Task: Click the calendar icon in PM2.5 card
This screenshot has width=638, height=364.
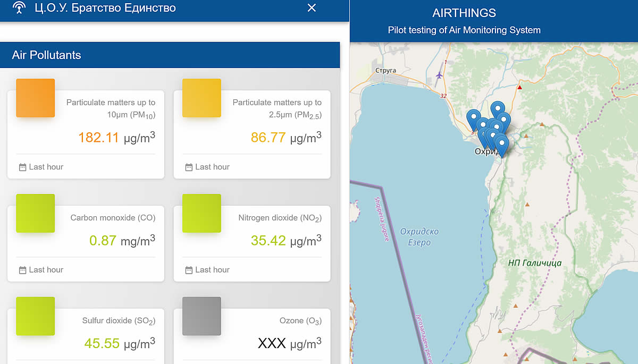Action: (x=189, y=167)
